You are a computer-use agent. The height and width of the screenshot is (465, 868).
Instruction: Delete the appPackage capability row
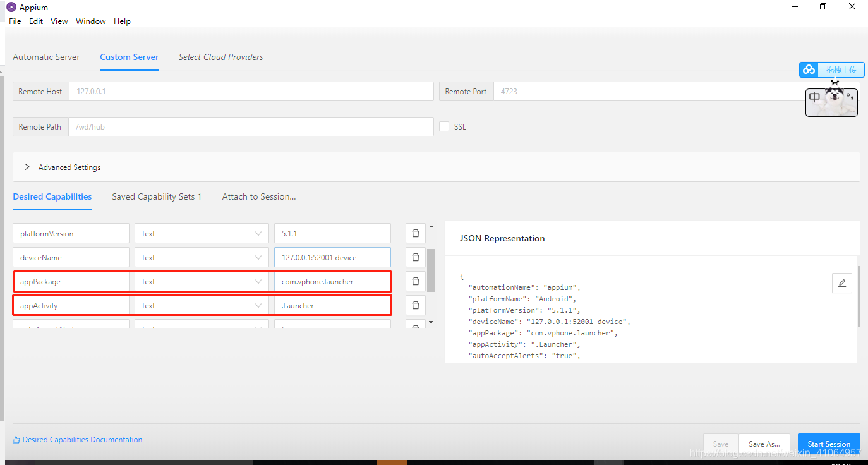tap(416, 281)
